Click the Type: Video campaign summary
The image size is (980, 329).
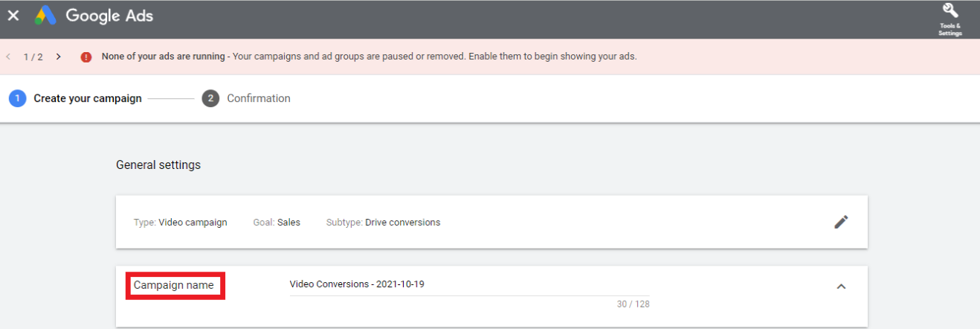(180, 222)
